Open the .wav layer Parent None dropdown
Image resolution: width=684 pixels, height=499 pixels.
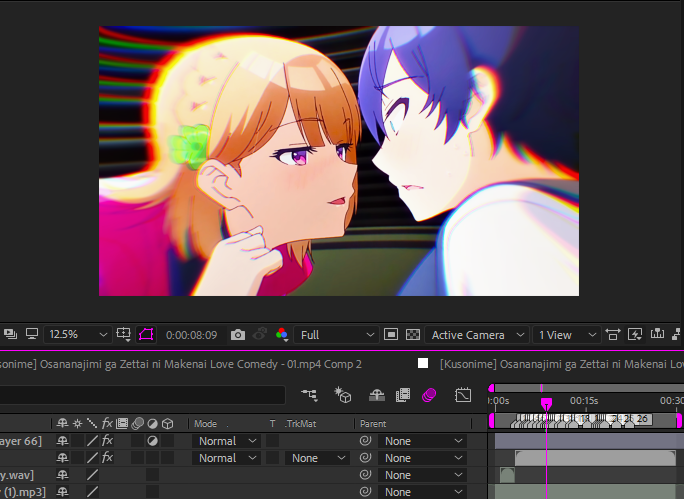click(x=422, y=475)
